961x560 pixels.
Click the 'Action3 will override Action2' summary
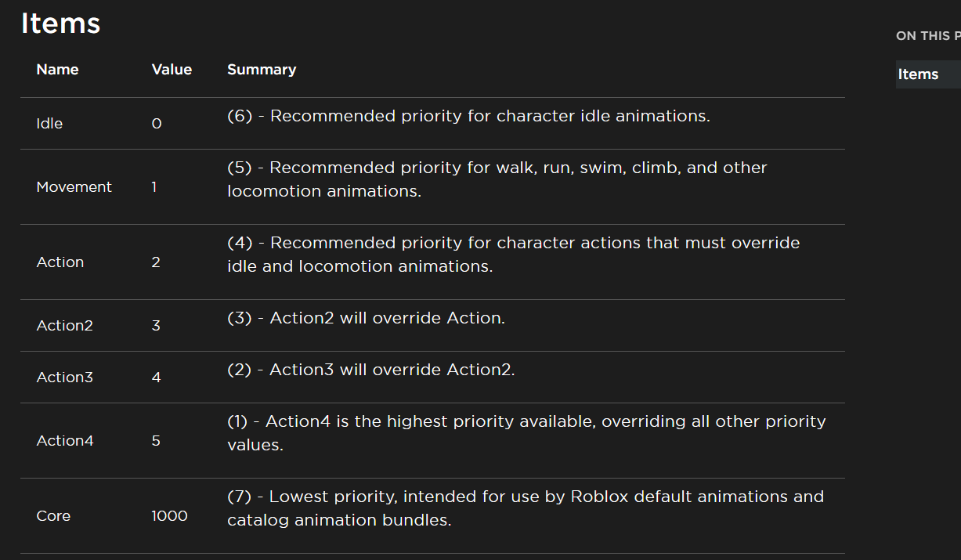pos(370,370)
